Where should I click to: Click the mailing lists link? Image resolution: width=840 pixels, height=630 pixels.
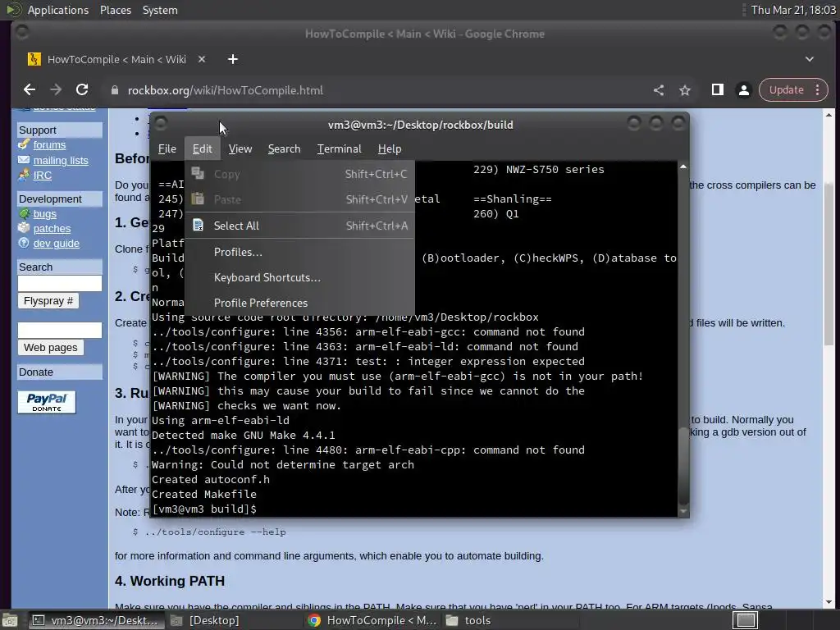coord(61,160)
